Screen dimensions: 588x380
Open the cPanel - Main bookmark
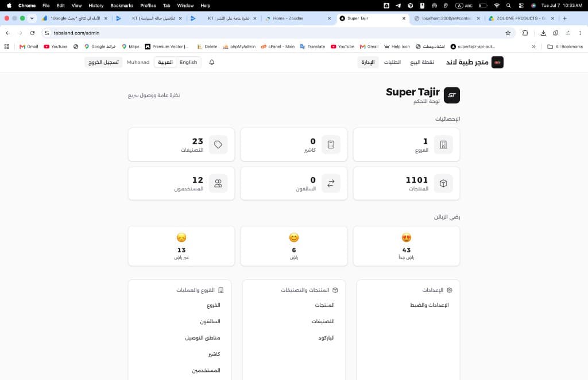coord(278,47)
